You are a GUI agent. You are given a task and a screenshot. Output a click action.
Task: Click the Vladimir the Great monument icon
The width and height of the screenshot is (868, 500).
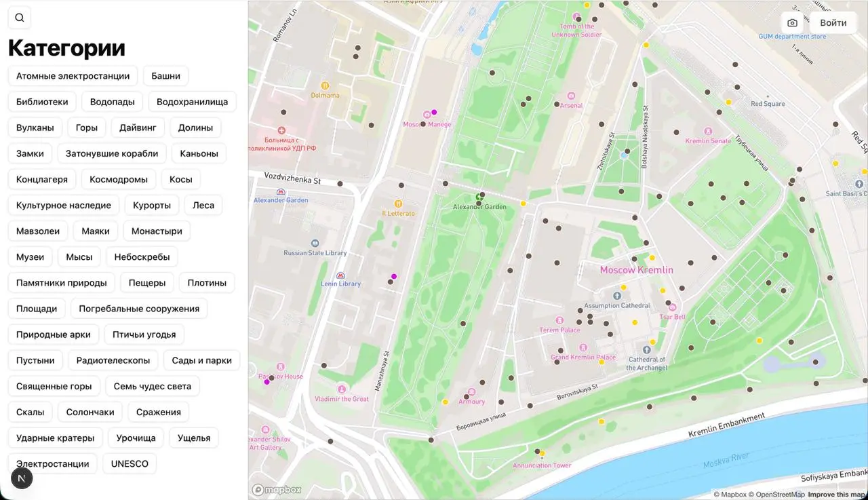342,389
